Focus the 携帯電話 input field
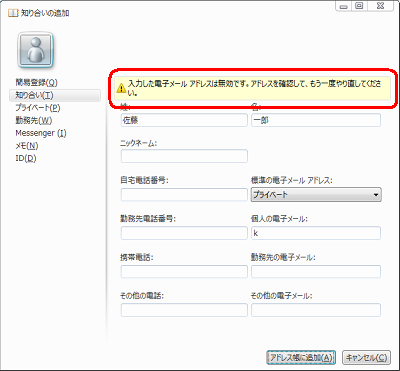The image size is (400, 371). tap(184, 272)
